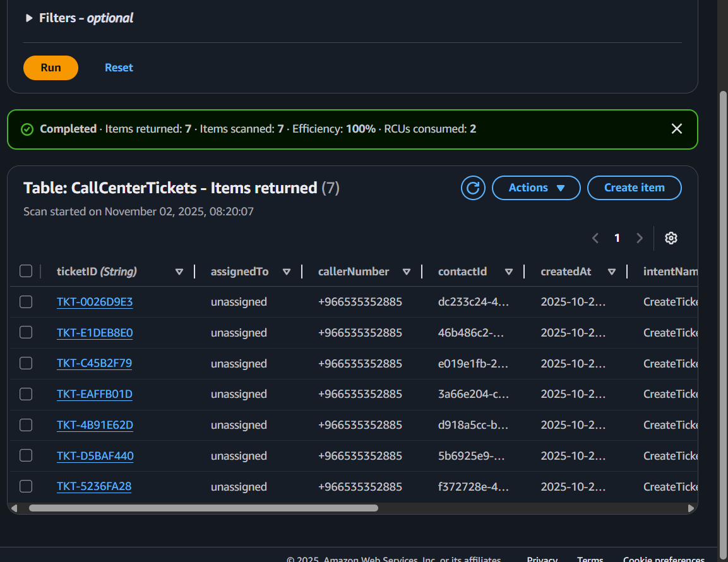The width and height of the screenshot is (728, 562).
Task: Go to next page of results
Action: click(x=639, y=238)
